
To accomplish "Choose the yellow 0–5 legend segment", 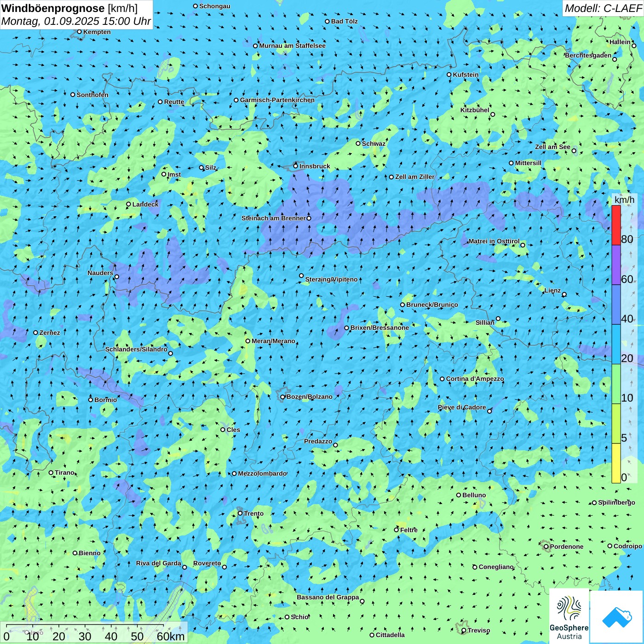I will click(x=616, y=463).
